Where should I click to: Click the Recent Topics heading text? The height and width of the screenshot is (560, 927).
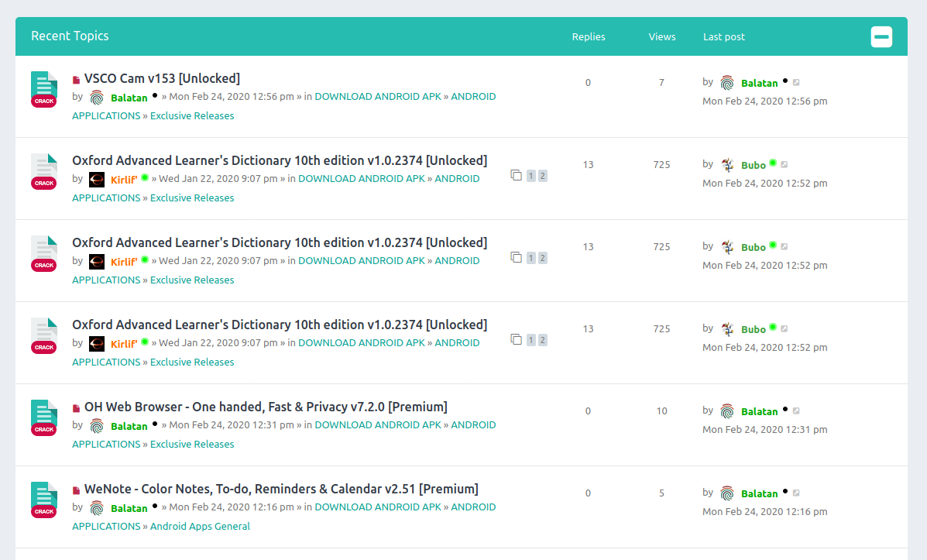[70, 36]
